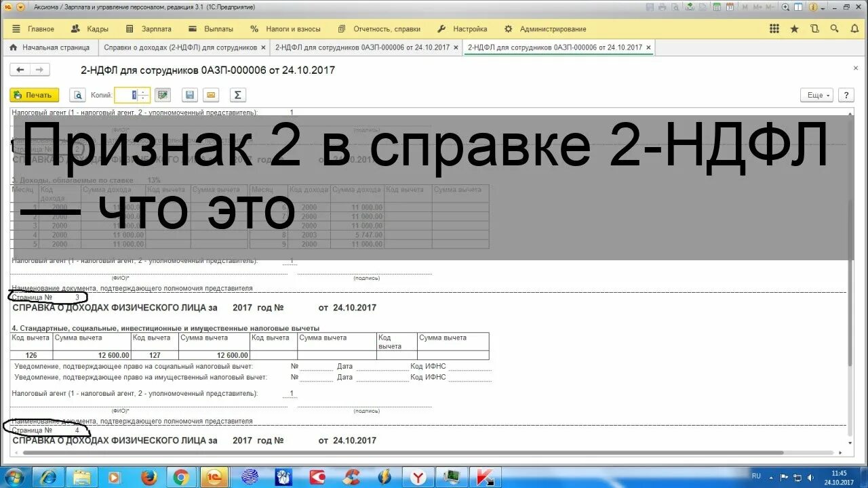868x488 pixels.
Task: Open the 1C main menu dropdown arrow
Action: [20, 7]
